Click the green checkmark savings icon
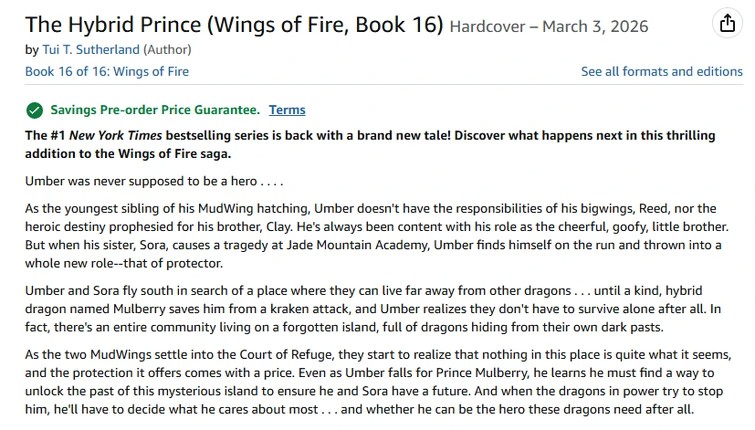Viewport: 755px width, 430px height. [x=34, y=110]
